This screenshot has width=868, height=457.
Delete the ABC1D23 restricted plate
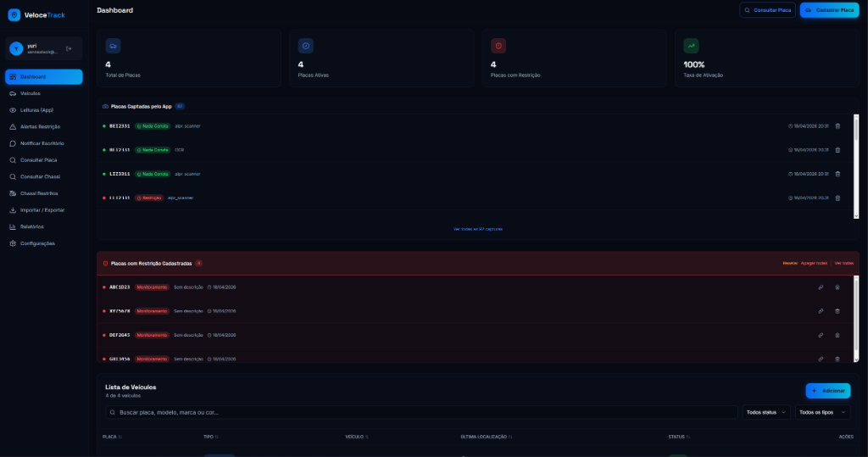click(x=837, y=287)
